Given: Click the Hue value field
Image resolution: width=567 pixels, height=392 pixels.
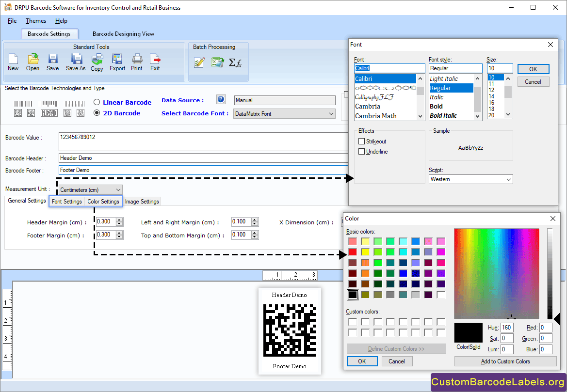Looking at the screenshot, I should [x=507, y=328].
